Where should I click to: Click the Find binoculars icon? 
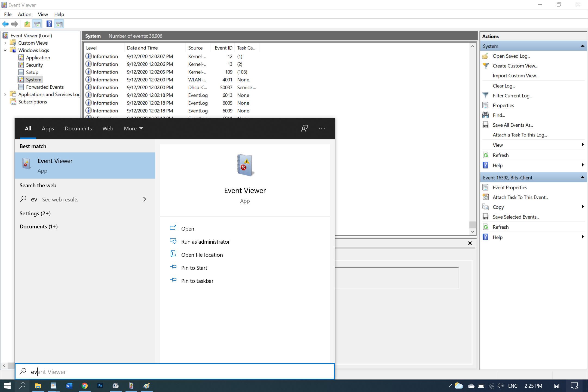(x=485, y=115)
